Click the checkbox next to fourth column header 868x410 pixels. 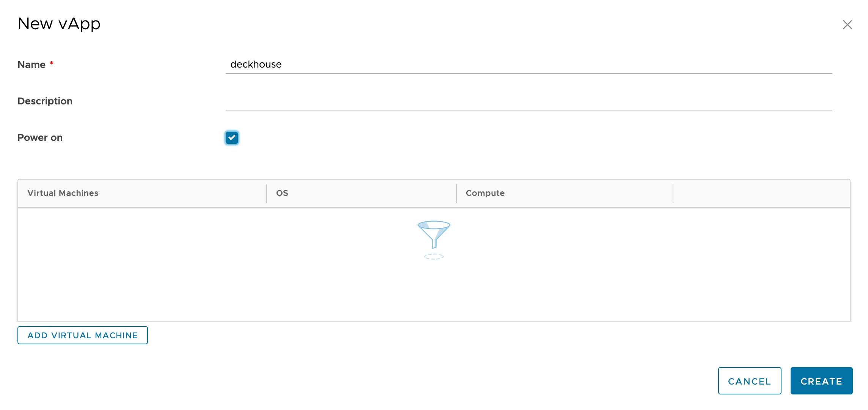point(762,193)
